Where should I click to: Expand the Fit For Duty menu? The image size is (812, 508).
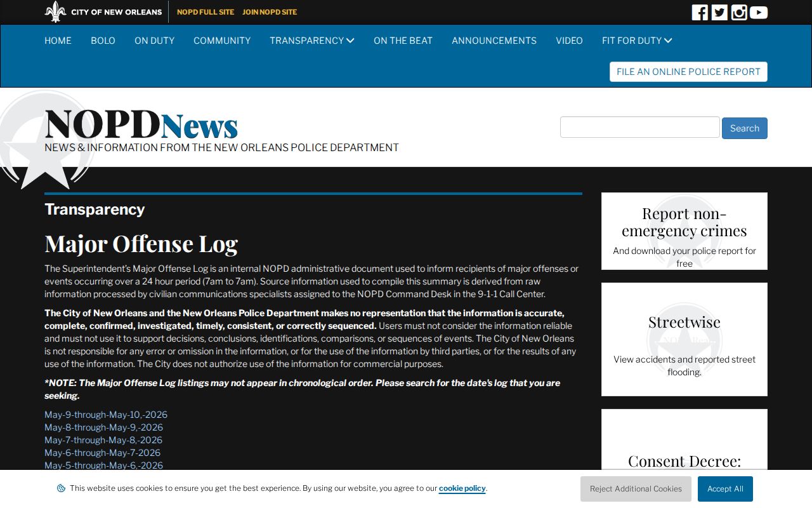click(637, 41)
